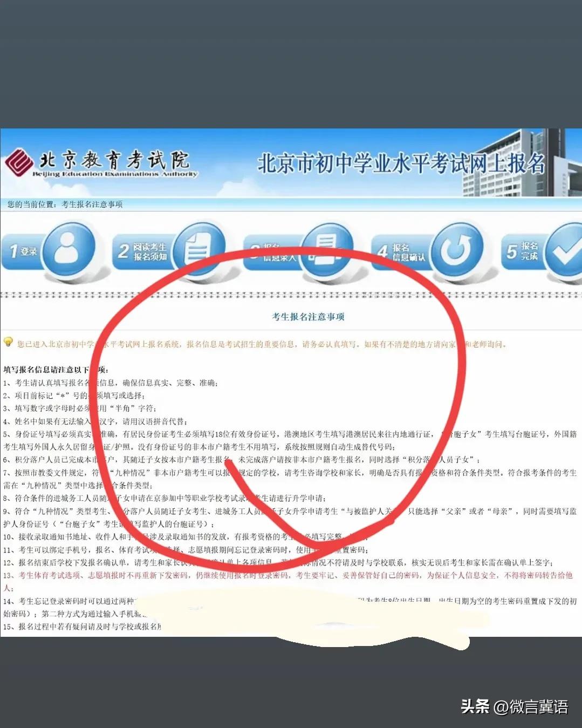582x728 pixels.
Task: Click the 北京市初中学业水平考试网上报名 banner title
Action: pyautogui.click(x=401, y=163)
